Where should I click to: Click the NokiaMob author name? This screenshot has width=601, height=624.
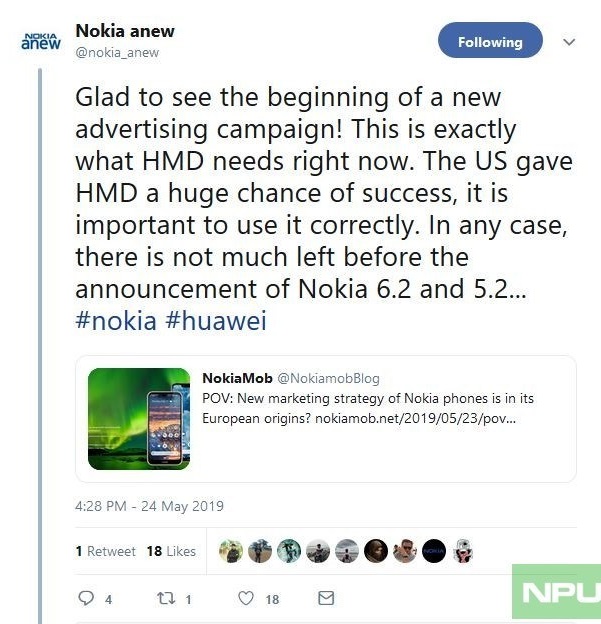click(237, 378)
